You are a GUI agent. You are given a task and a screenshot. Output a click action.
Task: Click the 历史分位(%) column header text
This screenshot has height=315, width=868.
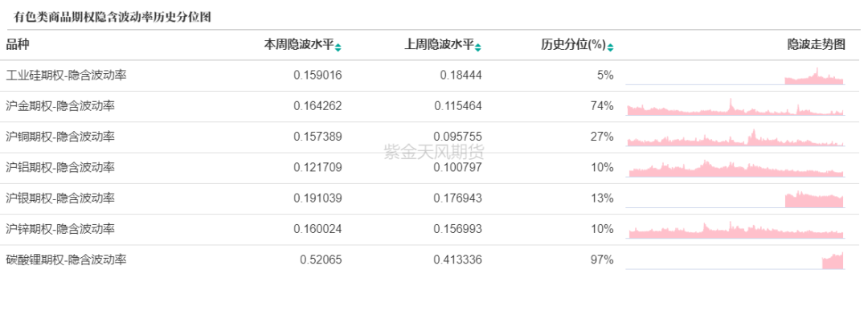[574, 45]
